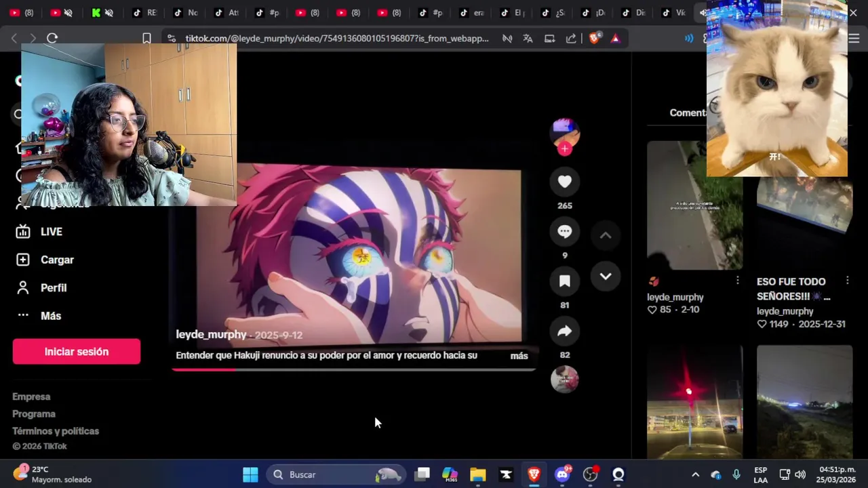Viewport: 868px width, 488px height.
Task: Expand the Programa footer section
Action: pos(34,414)
